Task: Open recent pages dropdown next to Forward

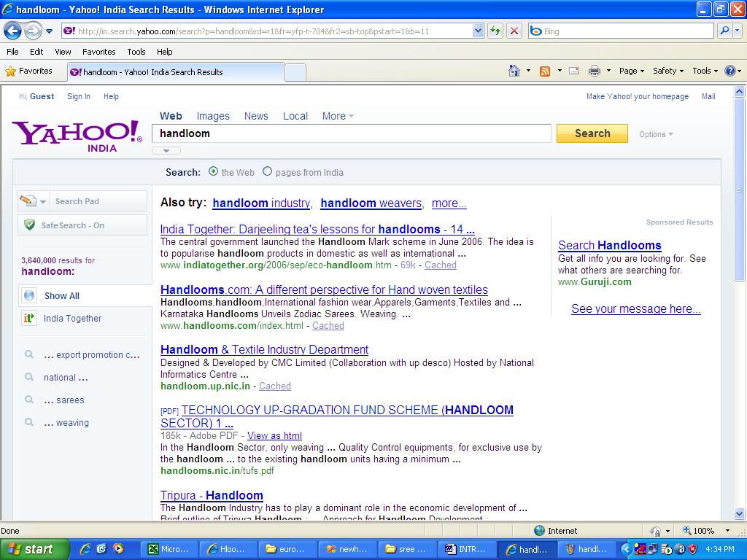Action: [49, 31]
